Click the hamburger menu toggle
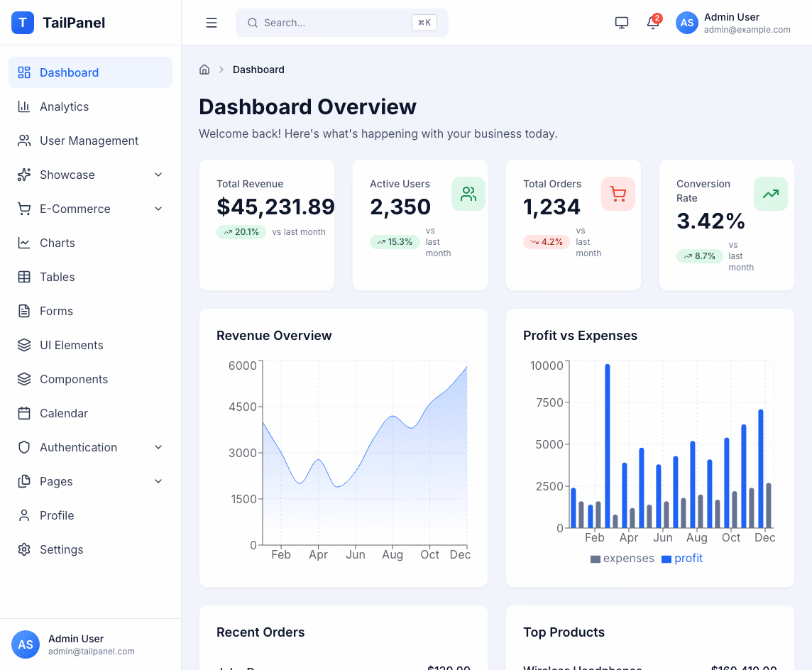This screenshot has height=670, width=812. (x=211, y=23)
